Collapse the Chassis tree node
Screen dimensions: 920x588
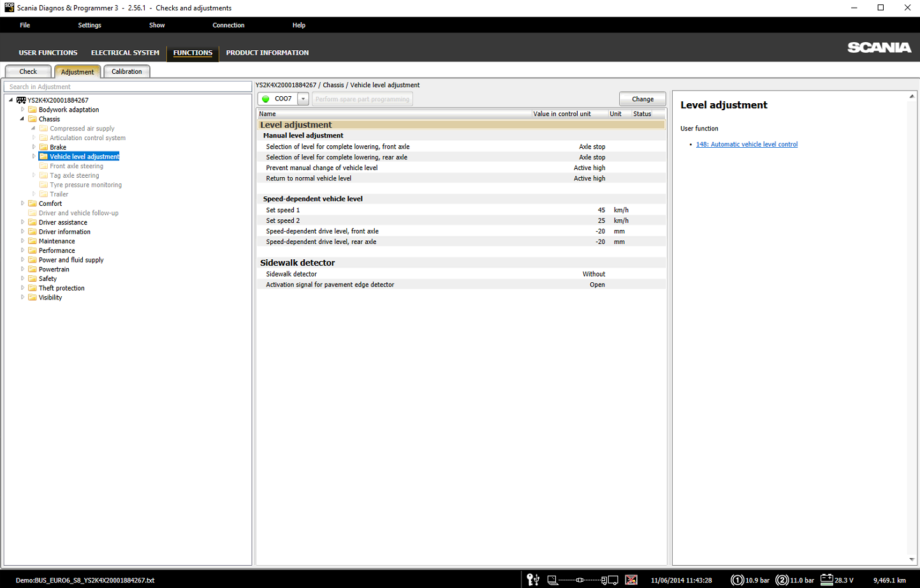(x=22, y=119)
